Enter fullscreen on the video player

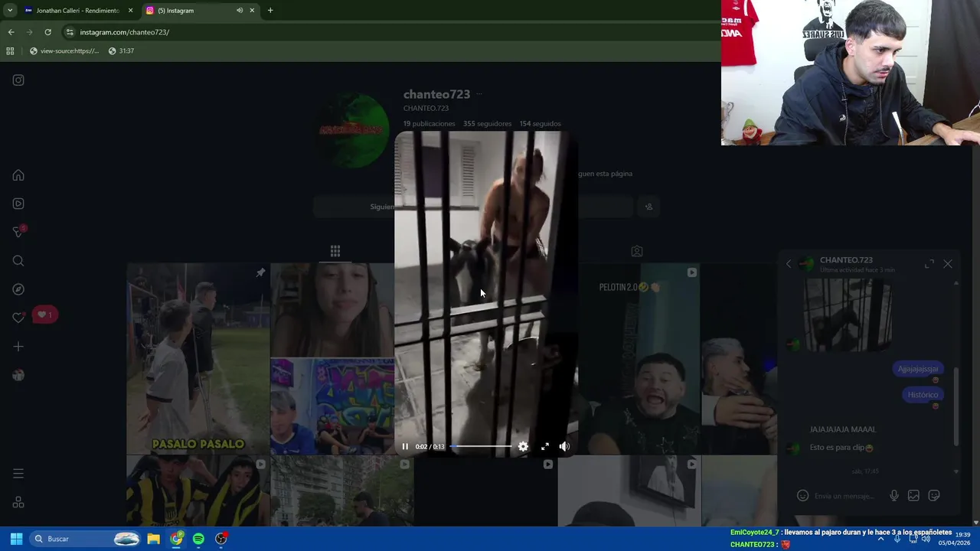(x=544, y=446)
